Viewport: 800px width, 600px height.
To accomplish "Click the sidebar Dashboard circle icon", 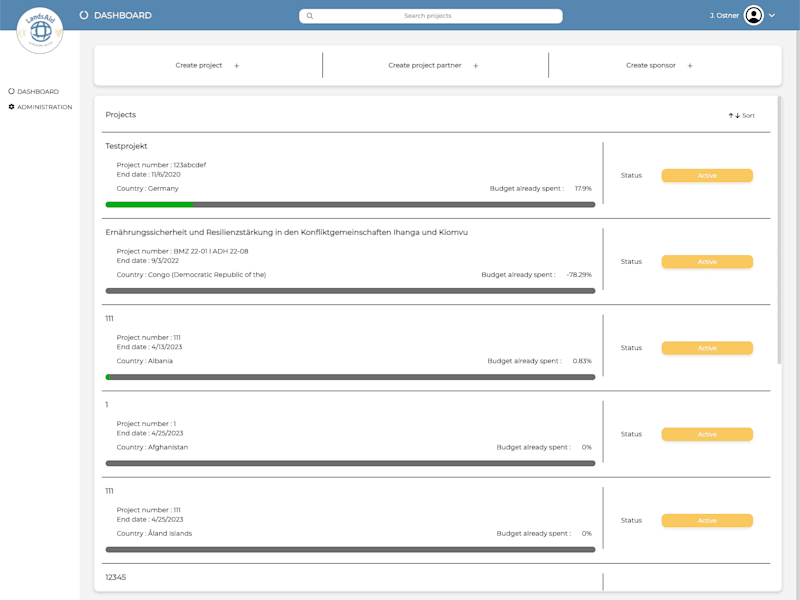I will pos(11,91).
